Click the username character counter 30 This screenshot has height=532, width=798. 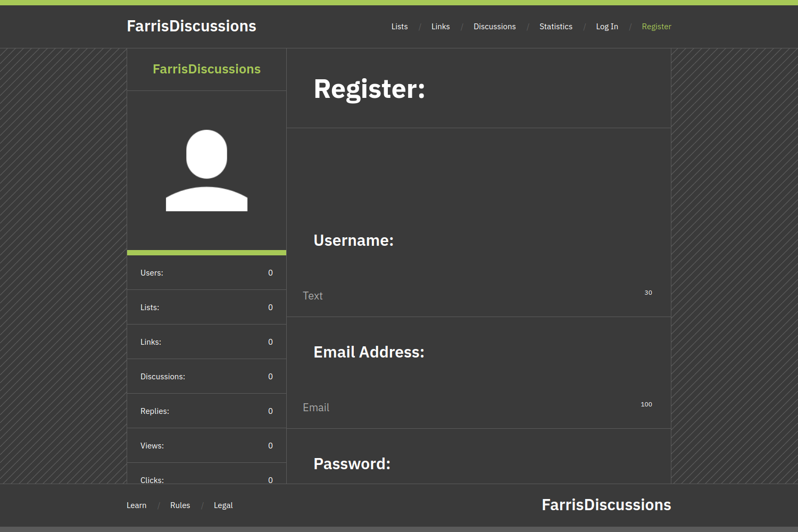click(x=648, y=293)
